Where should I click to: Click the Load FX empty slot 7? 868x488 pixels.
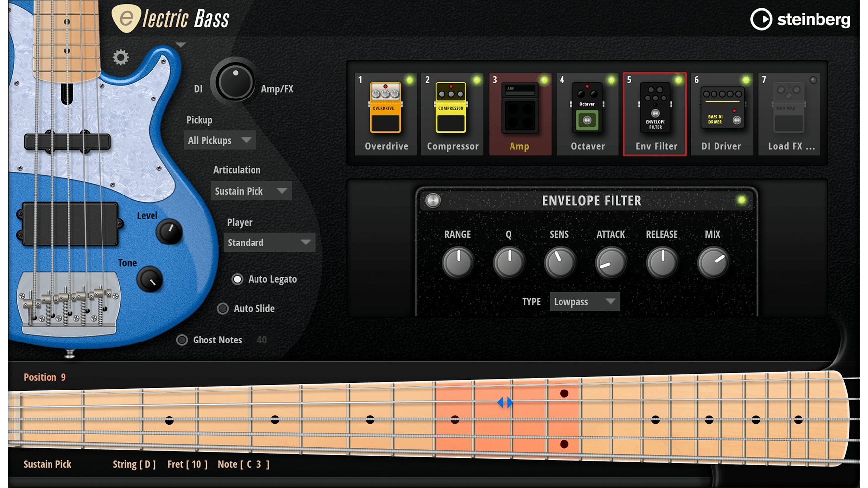(x=789, y=114)
